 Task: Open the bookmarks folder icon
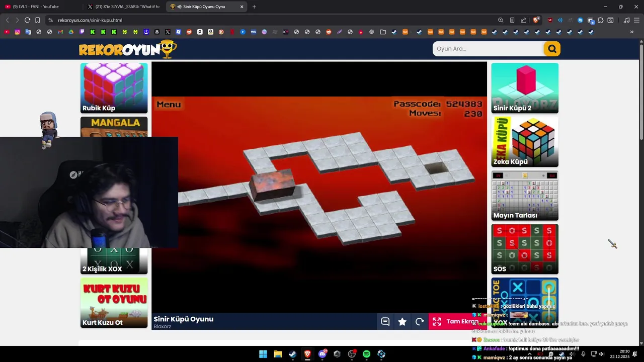point(383,32)
